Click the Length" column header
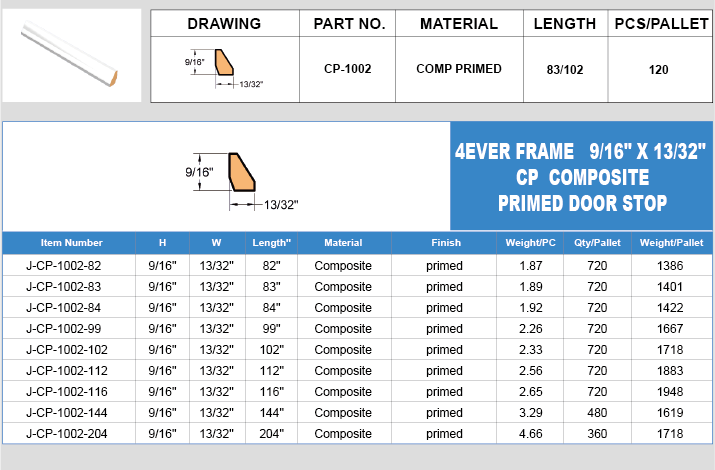Viewport: 715px width, 470px height. click(x=271, y=243)
